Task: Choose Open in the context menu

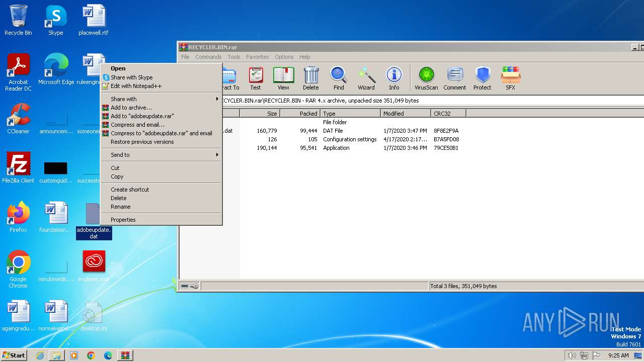Action: [161, 68]
